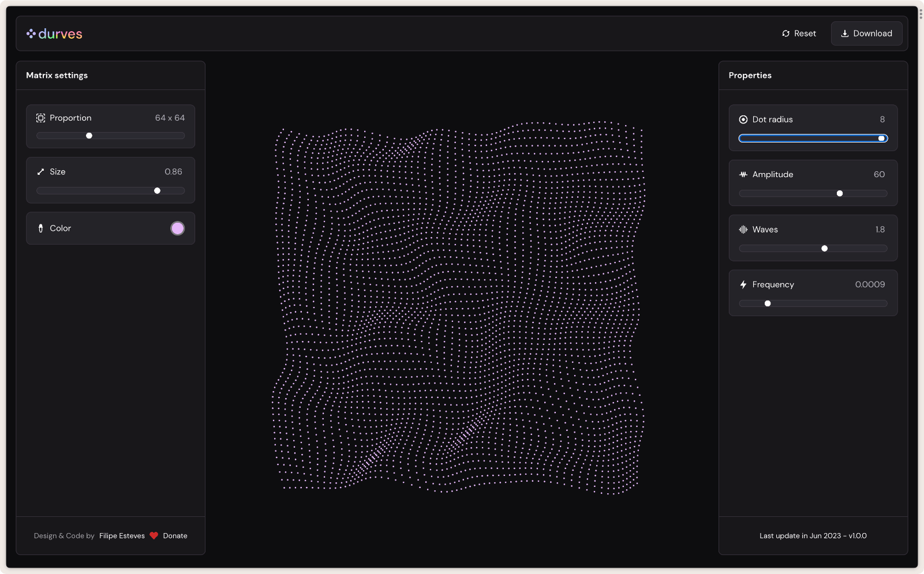924x574 pixels.
Task: Click the Amplitude slider handle
Action: (x=840, y=194)
